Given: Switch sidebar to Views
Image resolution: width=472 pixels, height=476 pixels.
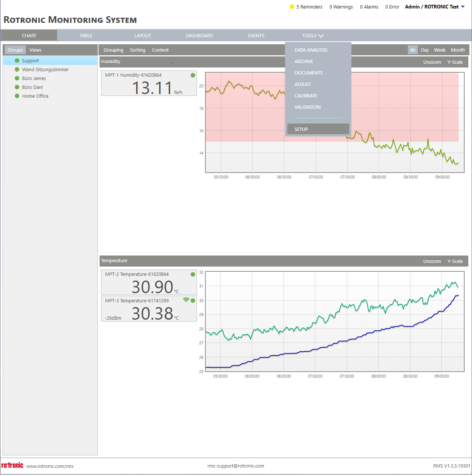Looking at the screenshot, I should coord(35,50).
